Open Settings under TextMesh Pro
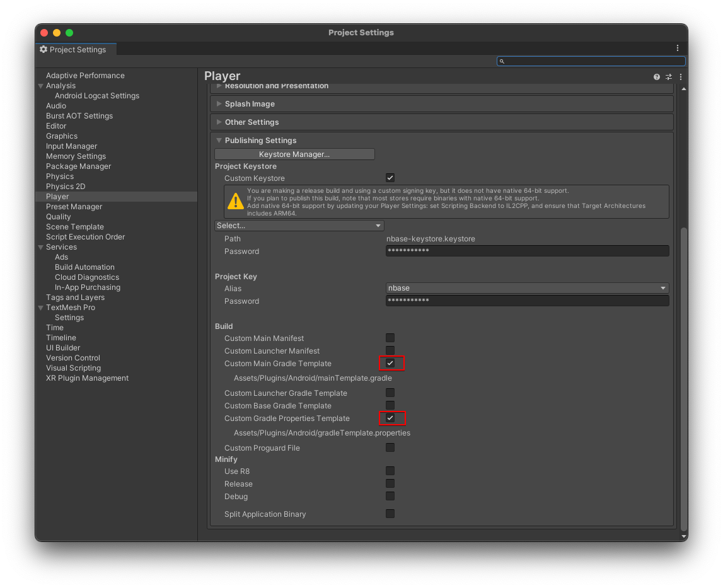The width and height of the screenshot is (723, 588). (69, 318)
